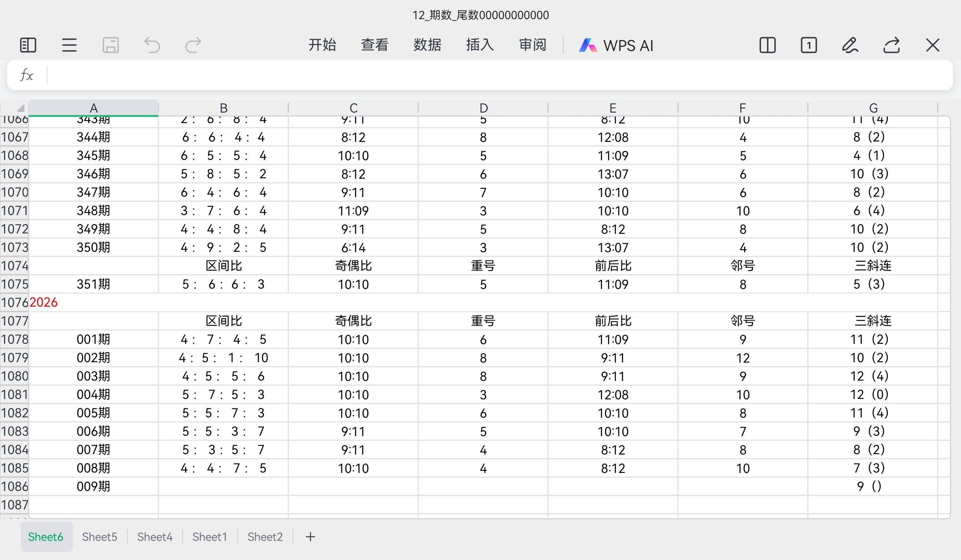Share the document via the share icon
The height and width of the screenshot is (560, 961).
click(x=892, y=45)
